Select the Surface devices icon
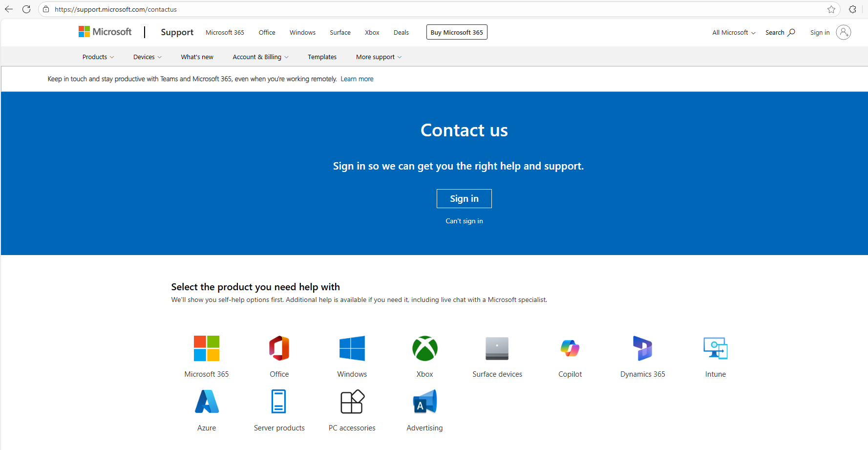This screenshot has width=868, height=450. (497, 348)
